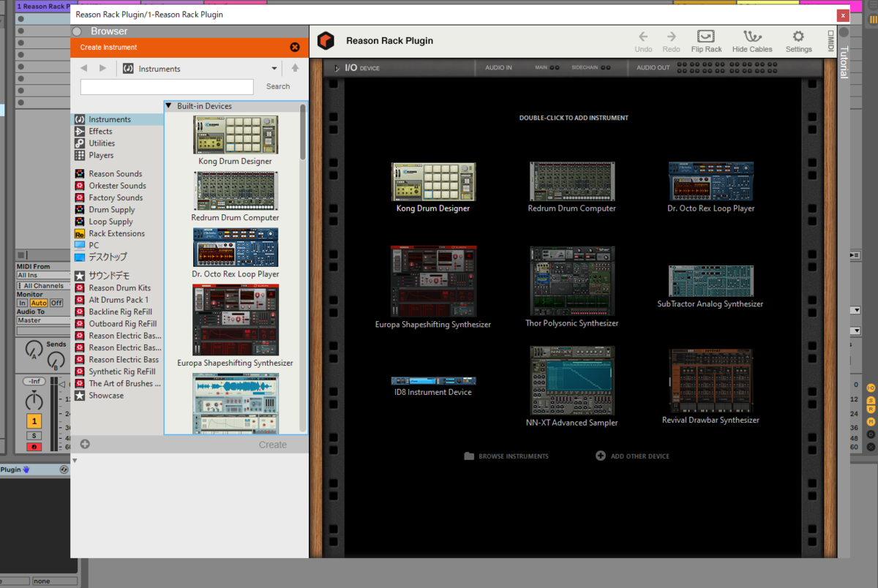Open Backline Rig ReFill
878x588 pixels.
click(x=117, y=312)
